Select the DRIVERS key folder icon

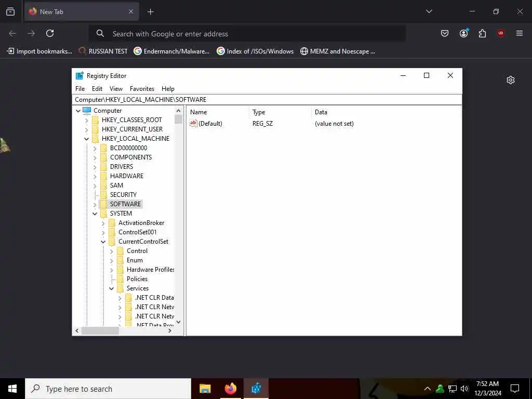coord(103,167)
